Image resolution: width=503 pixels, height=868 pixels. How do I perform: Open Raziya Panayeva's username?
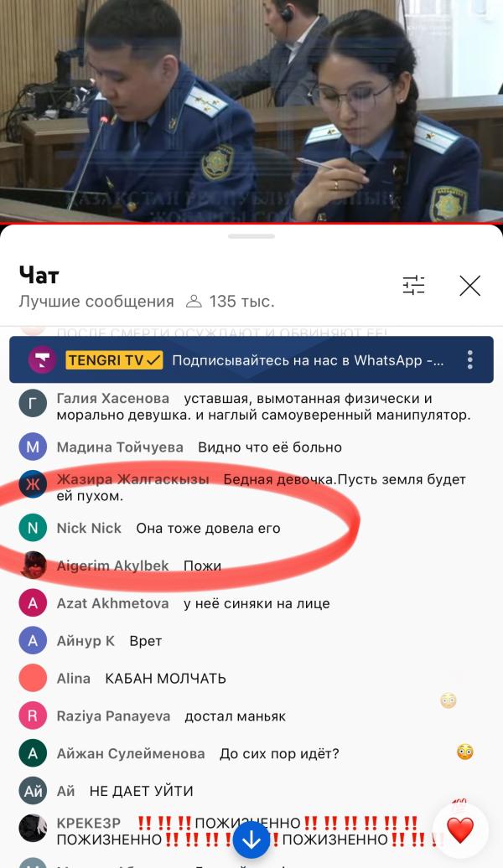tap(113, 716)
